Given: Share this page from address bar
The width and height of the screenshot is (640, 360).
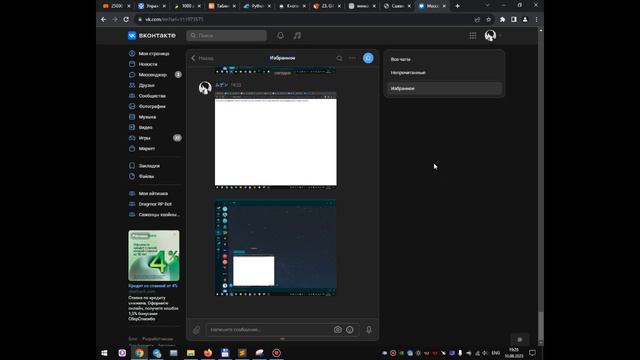Looking at the screenshot, I should point(477,19).
